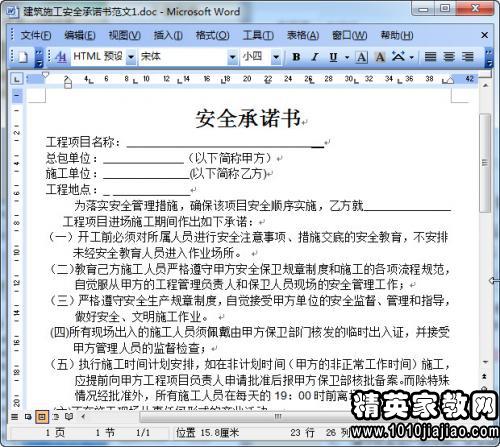Image resolution: width=500 pixels, height=447 pixels.
Task: Maximize the Word window
Action: (445, 9)
